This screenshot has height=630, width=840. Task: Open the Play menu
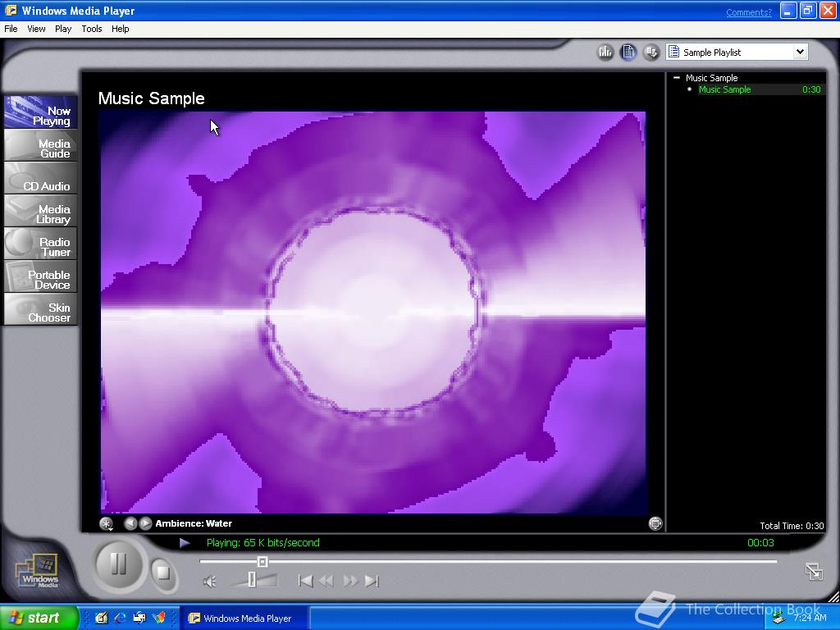point(63,29)
